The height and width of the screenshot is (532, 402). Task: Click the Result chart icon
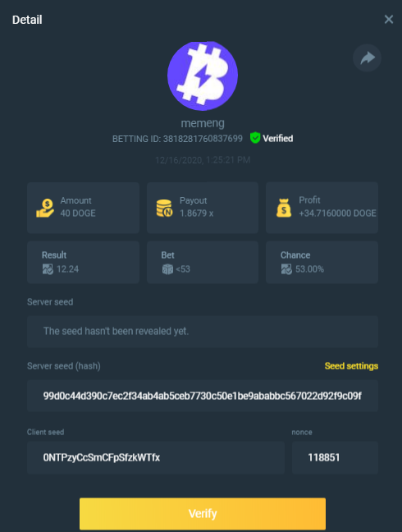click(x=48, y=269)
